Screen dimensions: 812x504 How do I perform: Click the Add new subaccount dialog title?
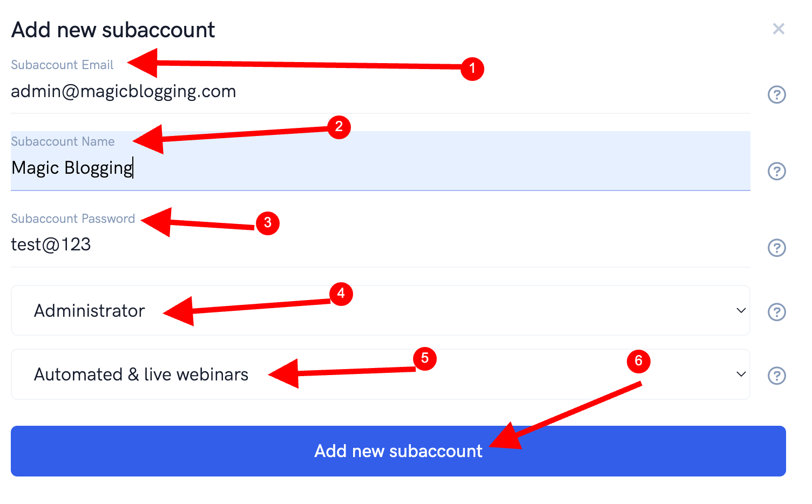point(113,30)
